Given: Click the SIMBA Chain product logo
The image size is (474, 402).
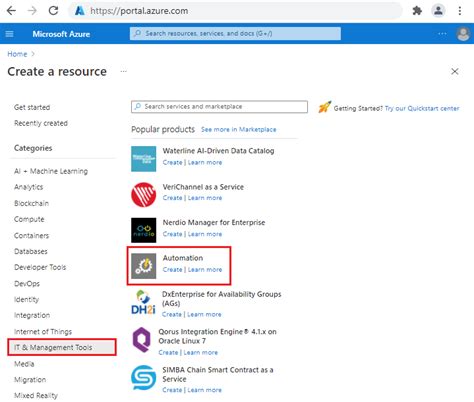Looking at the screenshot, I should (143, 377).
